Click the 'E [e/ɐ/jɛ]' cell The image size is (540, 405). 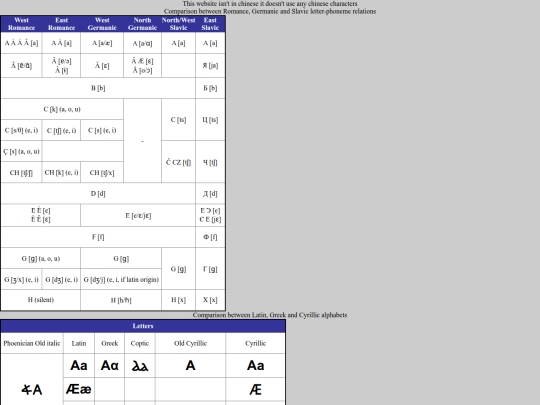(x=138, y=215)
